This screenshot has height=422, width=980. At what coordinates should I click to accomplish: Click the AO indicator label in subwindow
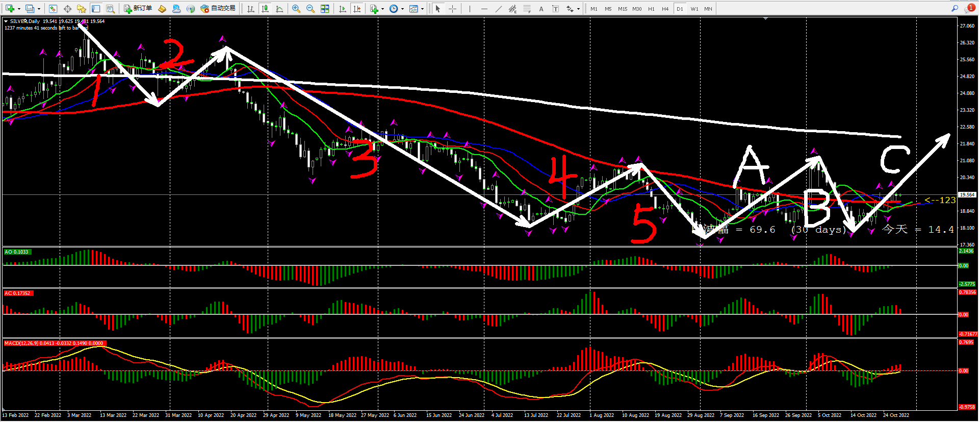[x=17, y=252]
